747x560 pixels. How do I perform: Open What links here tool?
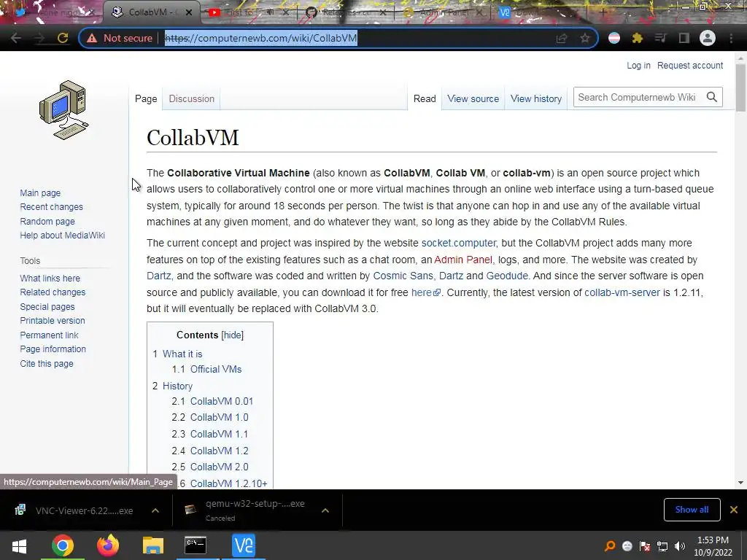tap(50, 278)
